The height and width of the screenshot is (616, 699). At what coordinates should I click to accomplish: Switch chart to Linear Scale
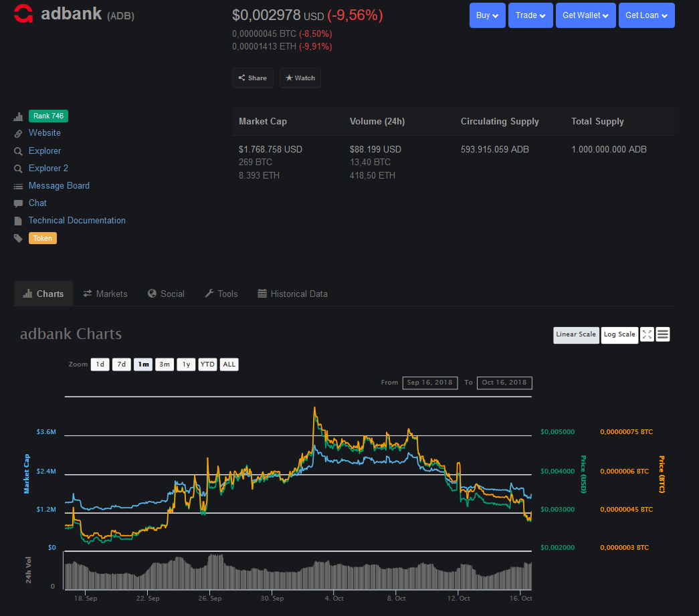[x=576, y=335]
